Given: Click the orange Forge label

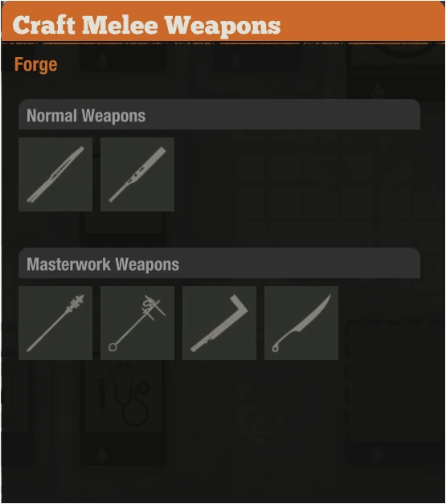Looking at the screenshot, I should tap(35, 64).
